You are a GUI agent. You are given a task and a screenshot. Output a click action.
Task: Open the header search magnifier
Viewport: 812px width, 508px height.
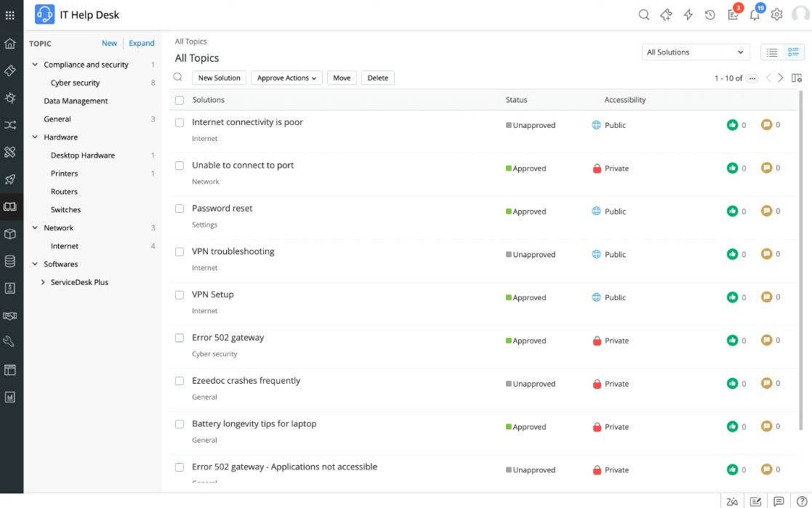(644, 14)
